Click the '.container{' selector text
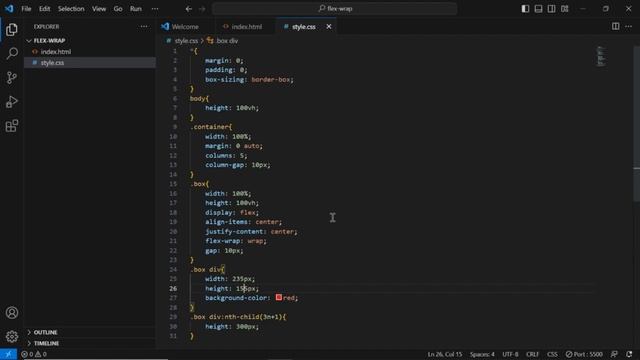The width and height of the screenshot is (640, 360). pyautogui.click(x=211, y=127)
